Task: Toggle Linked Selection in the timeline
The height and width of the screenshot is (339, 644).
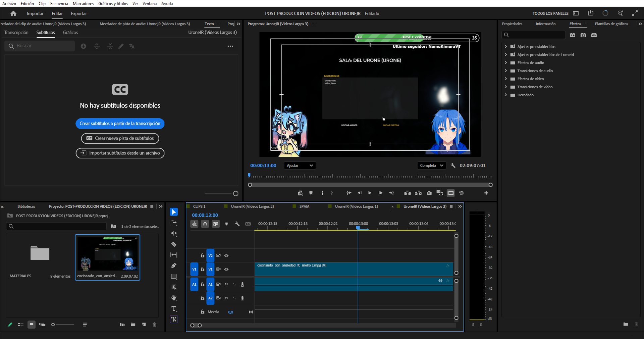Action: tap(216, 224)
